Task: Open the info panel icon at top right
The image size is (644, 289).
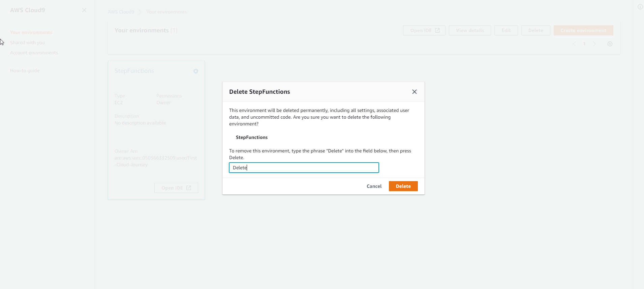Action: coord(640,7)
